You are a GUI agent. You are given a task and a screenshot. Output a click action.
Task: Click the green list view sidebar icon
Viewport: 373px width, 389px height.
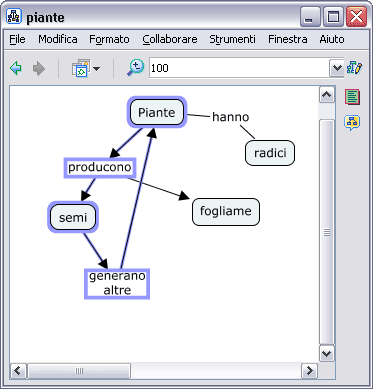tap(352, 97)
